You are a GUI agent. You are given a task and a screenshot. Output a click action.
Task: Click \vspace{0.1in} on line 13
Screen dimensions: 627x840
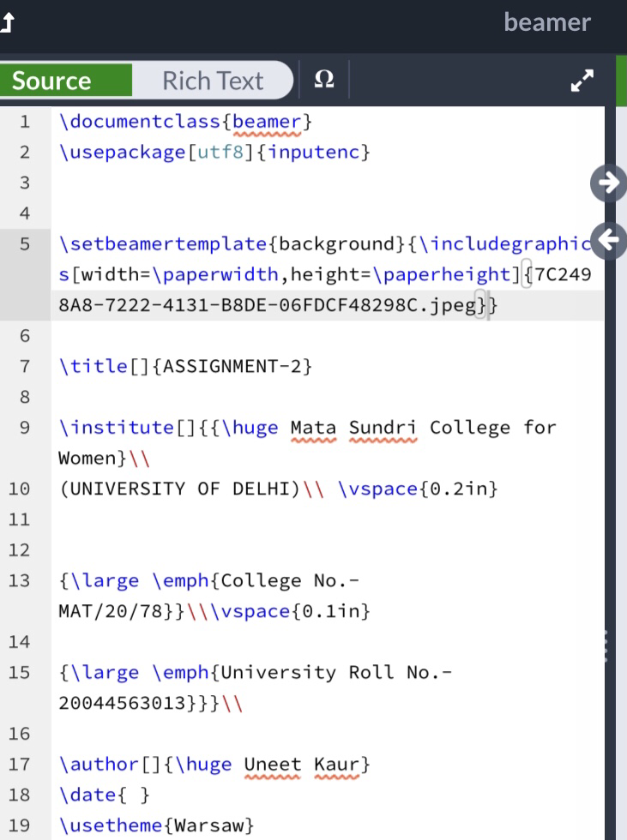pos(291,610)
